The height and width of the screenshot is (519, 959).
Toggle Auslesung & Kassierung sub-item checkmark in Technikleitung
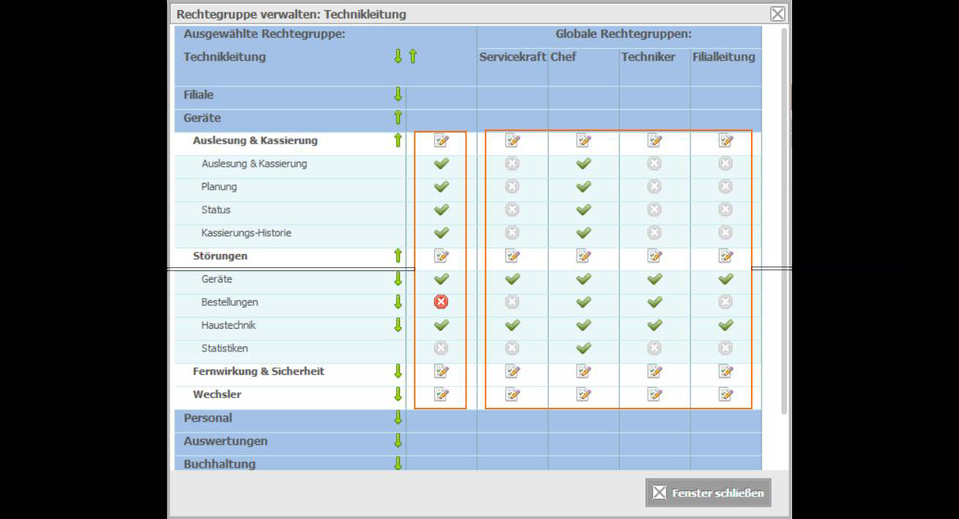point(441,163)
